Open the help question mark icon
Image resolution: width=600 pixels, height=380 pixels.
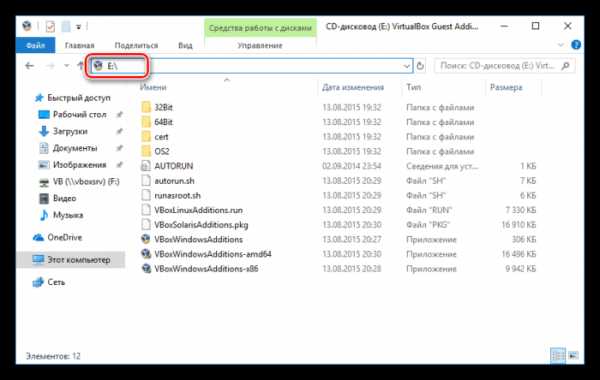(x=576, y=45)
